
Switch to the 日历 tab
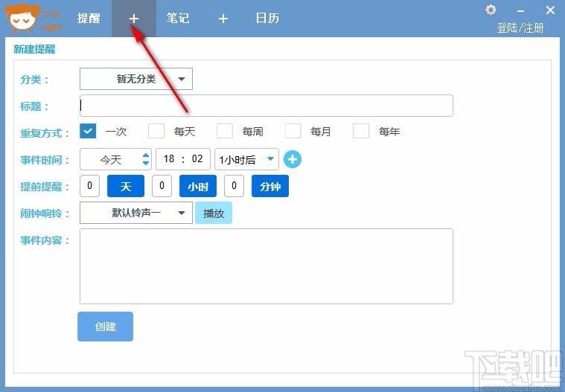(267, 19)
